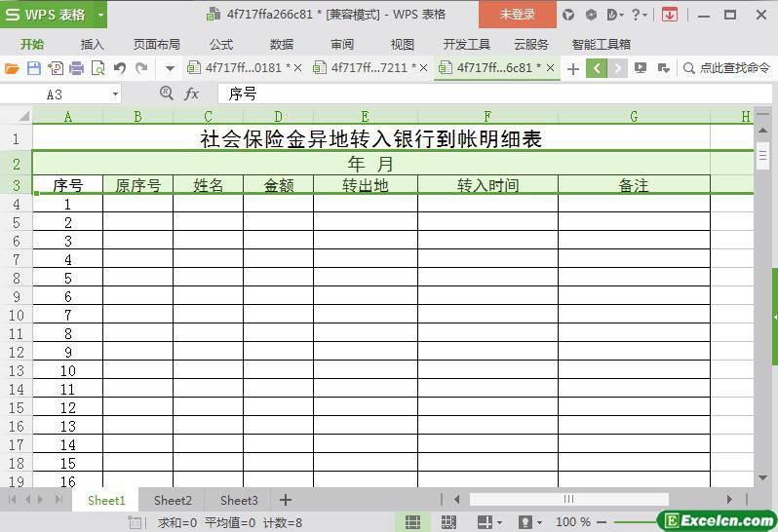Screen dimensions: 778x532
Task: Click the 未登录 login button
Action: 518,15
